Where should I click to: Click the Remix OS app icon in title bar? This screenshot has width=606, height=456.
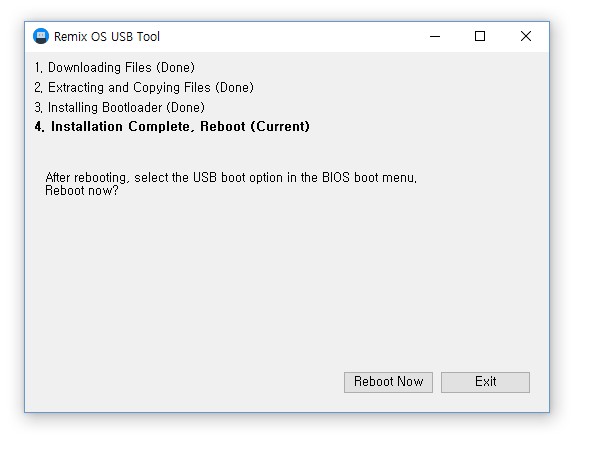click(x=41, y=37)
